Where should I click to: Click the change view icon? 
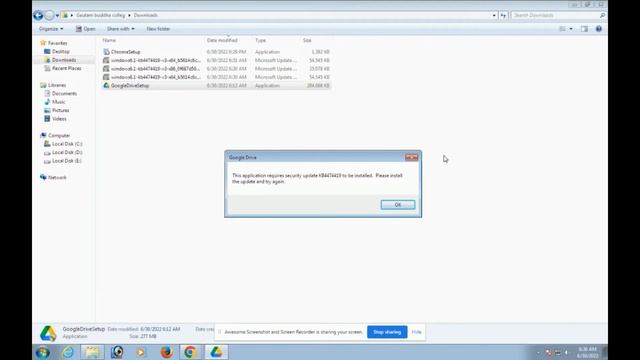click(562, 29)
